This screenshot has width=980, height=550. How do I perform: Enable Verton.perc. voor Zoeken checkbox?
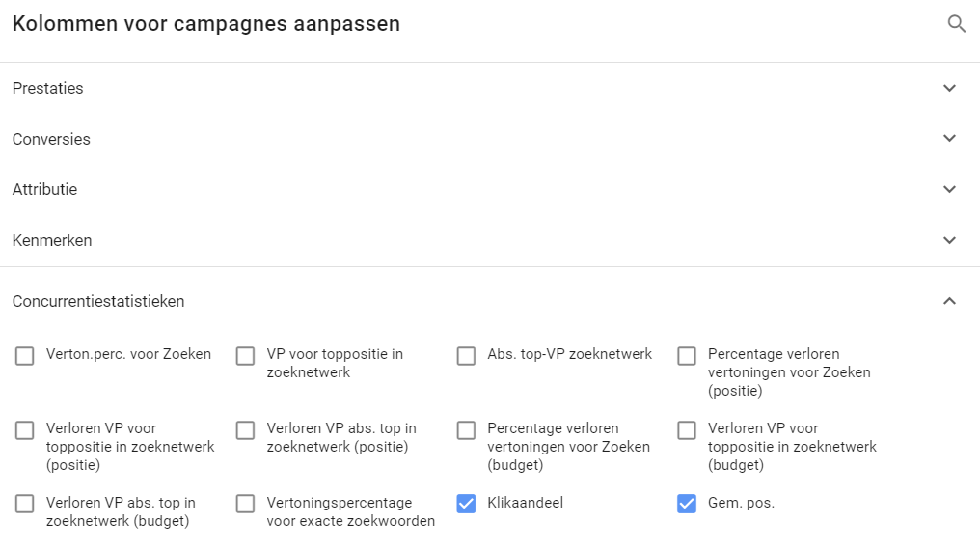pos(25,356)
